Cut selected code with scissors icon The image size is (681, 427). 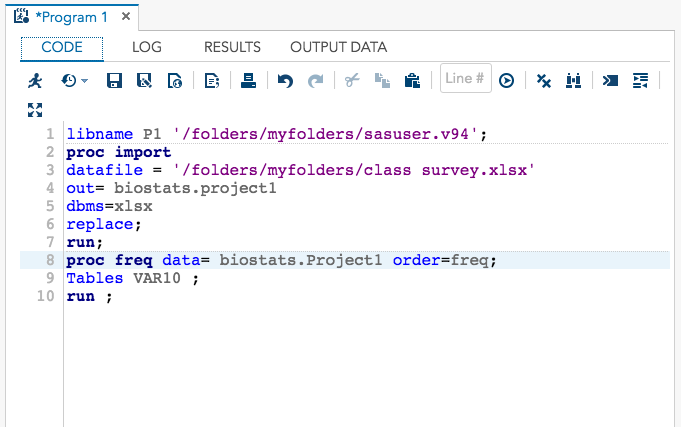(352, 81)
